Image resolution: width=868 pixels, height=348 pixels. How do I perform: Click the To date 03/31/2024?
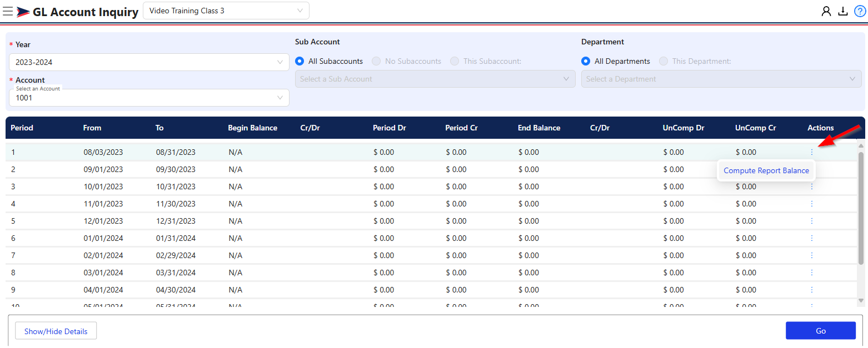pyautogui.click(x=176, y=273)
